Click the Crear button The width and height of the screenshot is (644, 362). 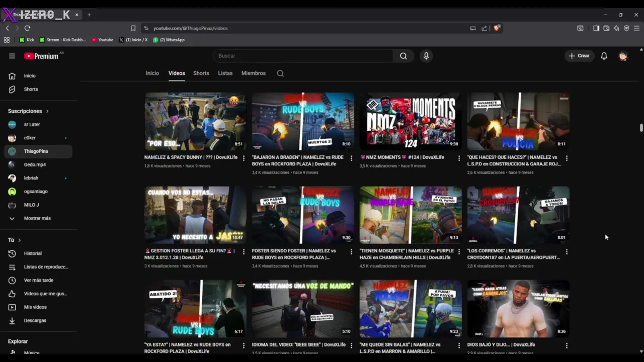579,56
